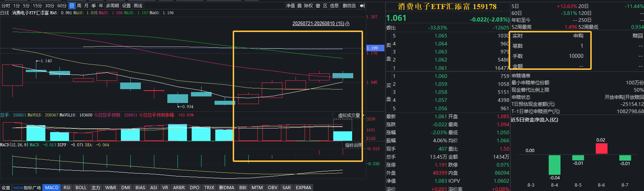Click the sell-1 price 1.061 row
Image resolution: width=644 pixels, height=191 pixels.
click(x=448, y=68)
